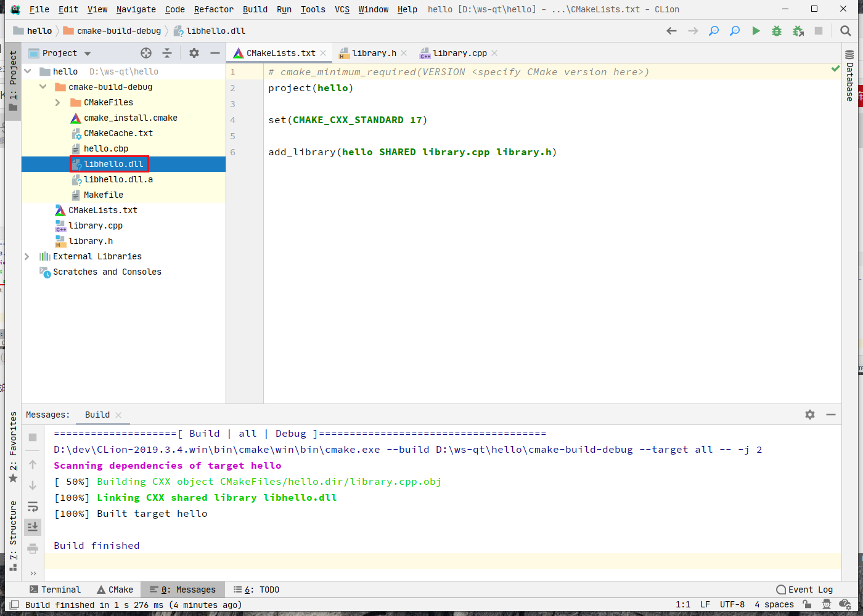Toggle the 1: Project tool window

pos(13,80)
